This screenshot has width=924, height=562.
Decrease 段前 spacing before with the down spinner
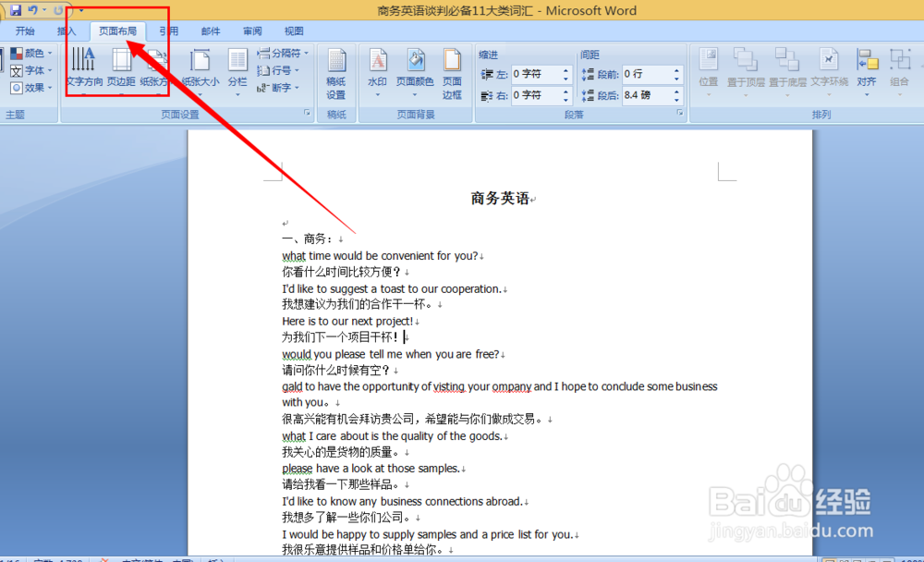676,79
